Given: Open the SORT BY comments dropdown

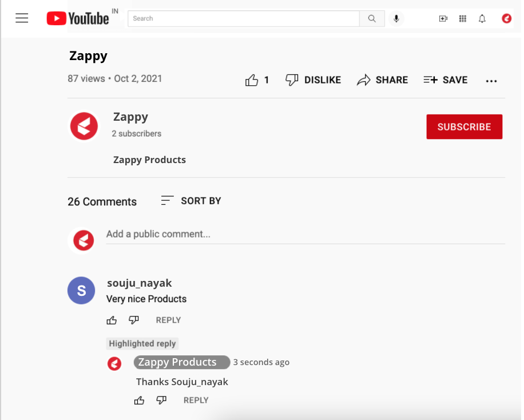Looking at the screenshot, I should [191, 201].
